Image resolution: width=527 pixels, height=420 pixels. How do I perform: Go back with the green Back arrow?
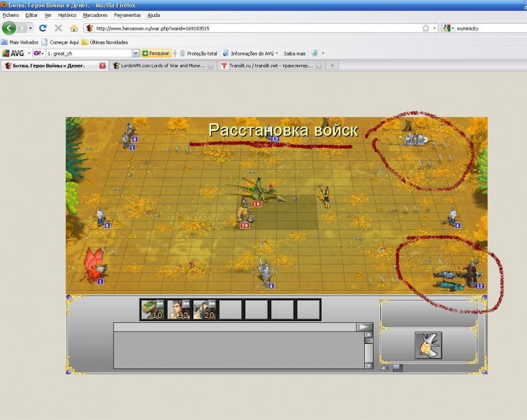9,28
